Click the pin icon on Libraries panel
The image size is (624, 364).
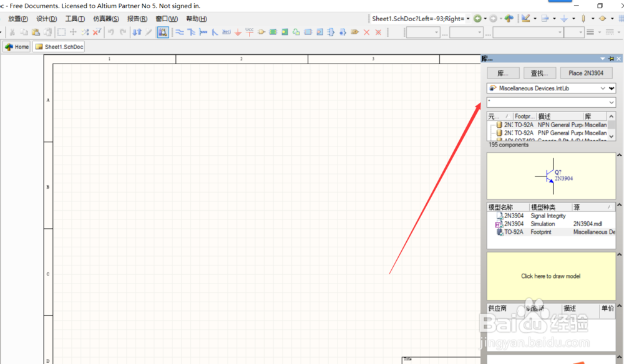click(612, 59)
